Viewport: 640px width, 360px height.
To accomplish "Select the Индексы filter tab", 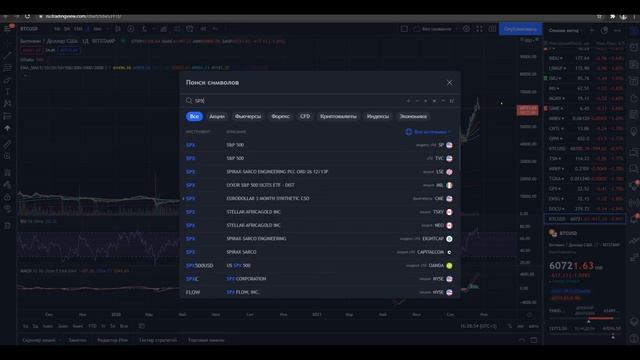I will click(x=378, y=116).
